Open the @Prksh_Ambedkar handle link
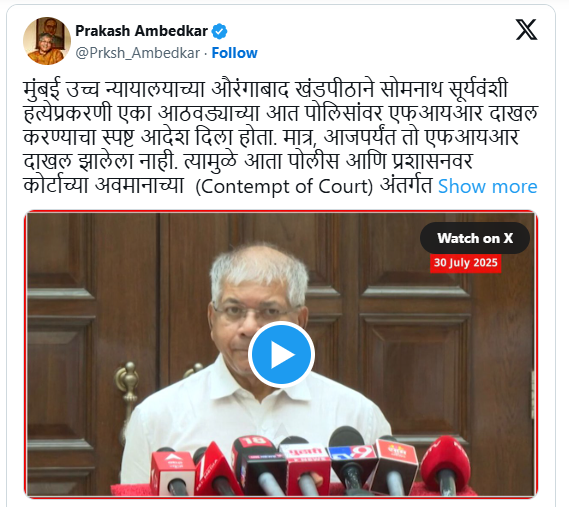Screen dimensions: 569x507 138,53
